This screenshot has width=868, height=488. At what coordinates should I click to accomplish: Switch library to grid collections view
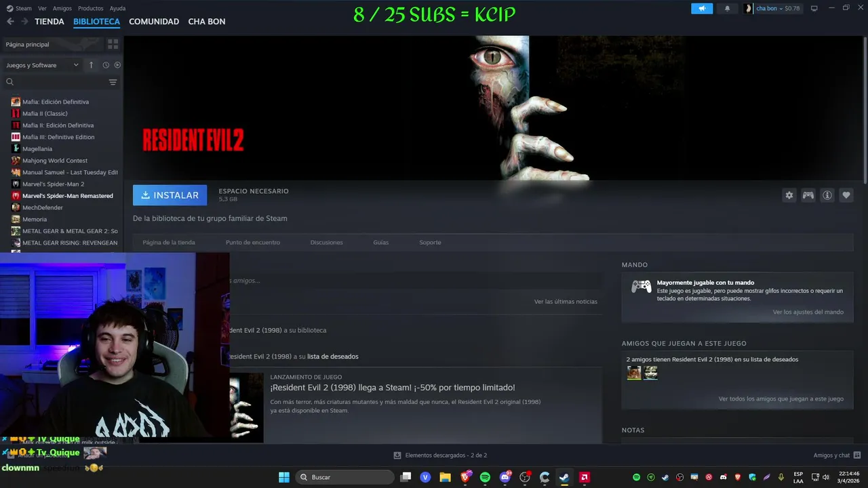click(113, 44)
